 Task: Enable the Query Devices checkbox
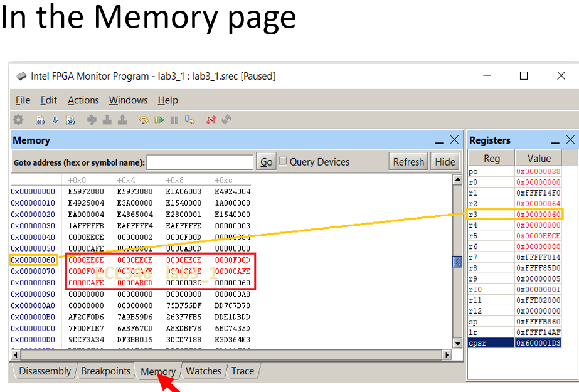[284, 161]
